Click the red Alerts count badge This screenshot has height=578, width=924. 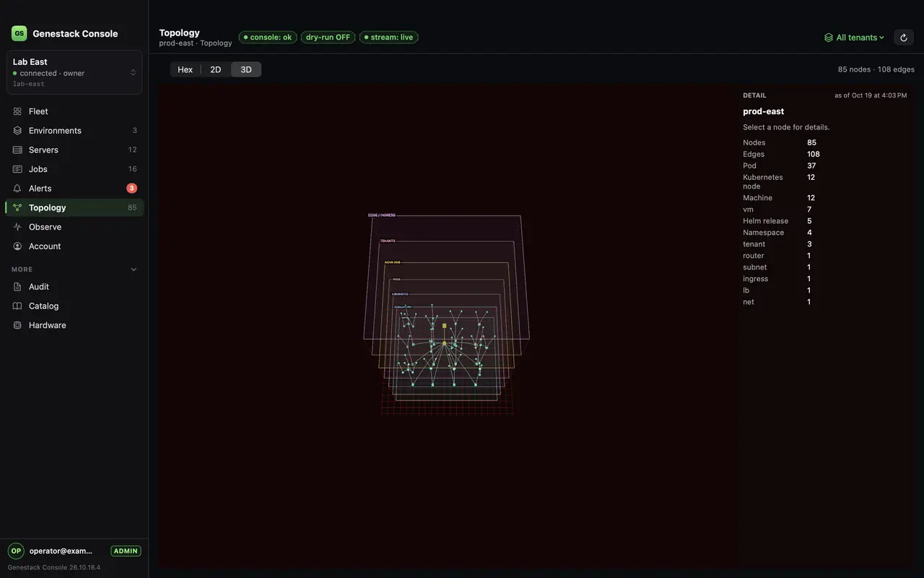click(131, 189)
